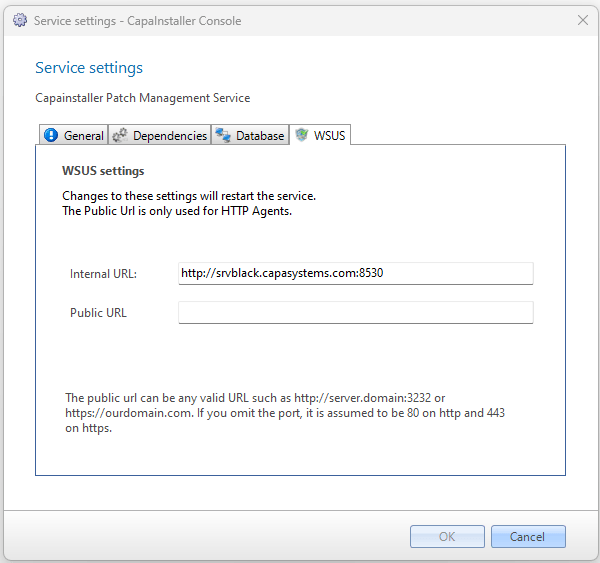
Task: Click the help text mentioning http://server.domain:3232
Action: (x=285, y=413)
